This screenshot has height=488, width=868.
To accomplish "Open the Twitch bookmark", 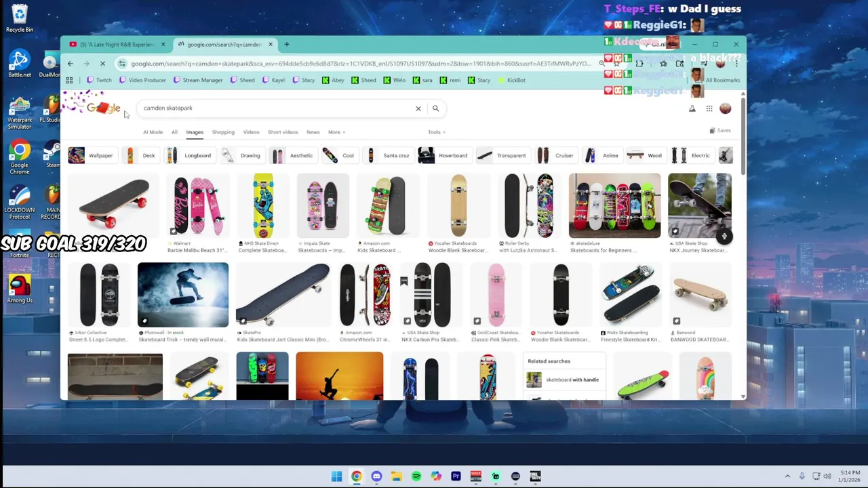I will [x=99, y=80].
